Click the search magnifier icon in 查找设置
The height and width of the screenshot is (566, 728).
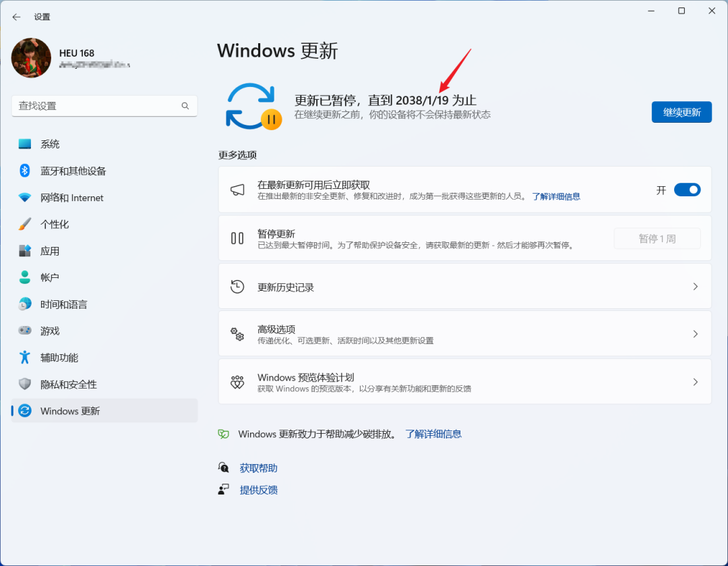coord(185,106)
